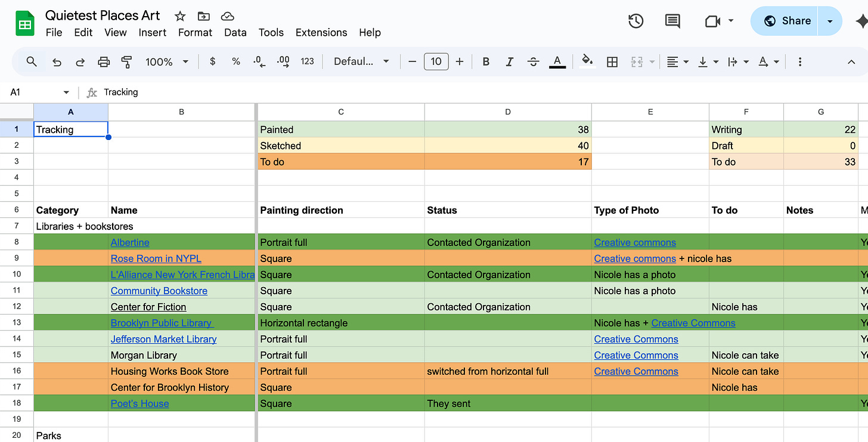The width and height of the screenshot is (868, 442).
Task: Select row 6 header
Action: coord(17,210)
